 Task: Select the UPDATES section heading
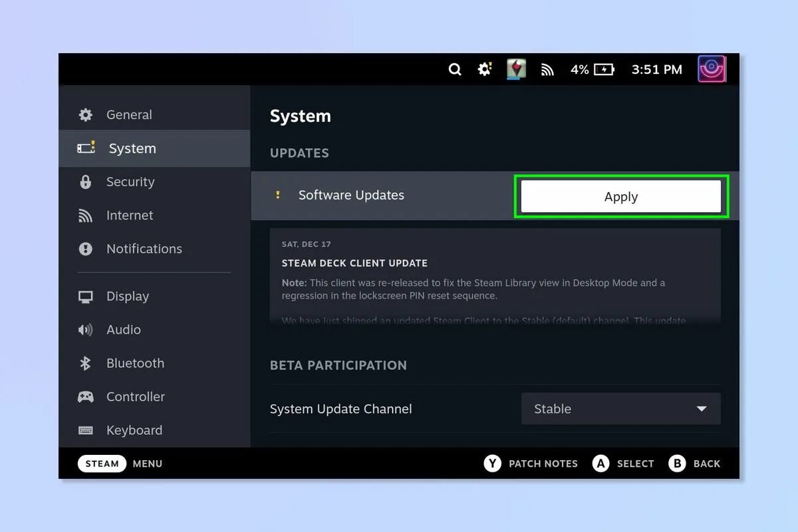[299, 153]
